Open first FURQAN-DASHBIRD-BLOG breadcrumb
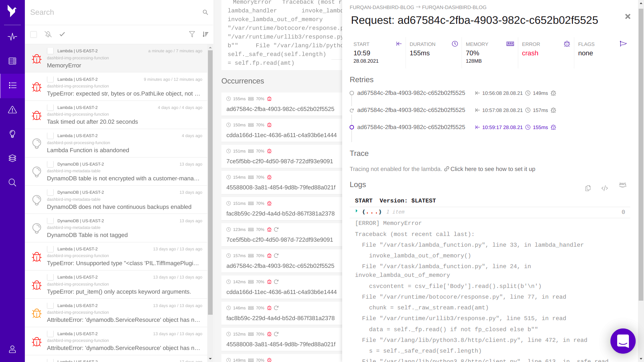 coord(382,7)
